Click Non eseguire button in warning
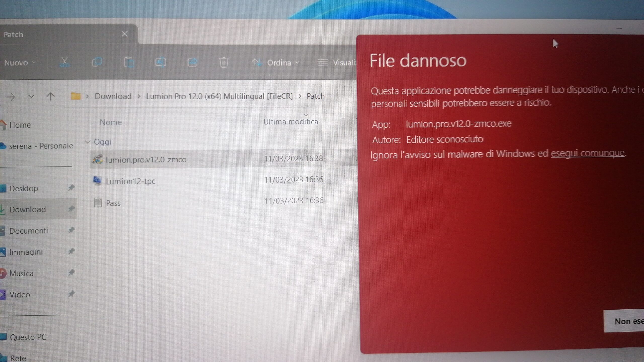The height and width of the screenshot is (362, 644). [x=624, y=321]
